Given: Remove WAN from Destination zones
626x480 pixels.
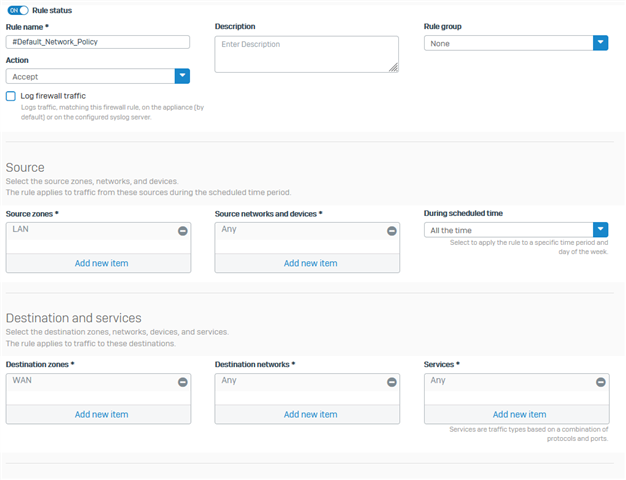Looking at the screenshot, I should coord(183,382).
